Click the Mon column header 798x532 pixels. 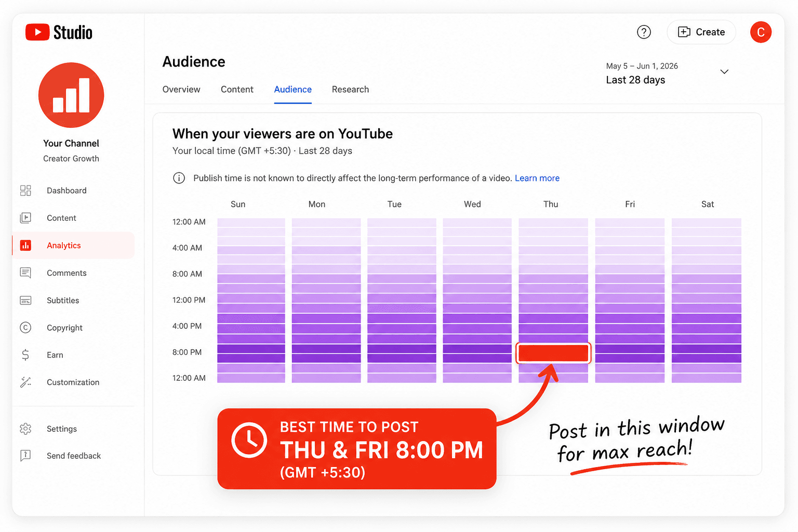coord(317,204)
